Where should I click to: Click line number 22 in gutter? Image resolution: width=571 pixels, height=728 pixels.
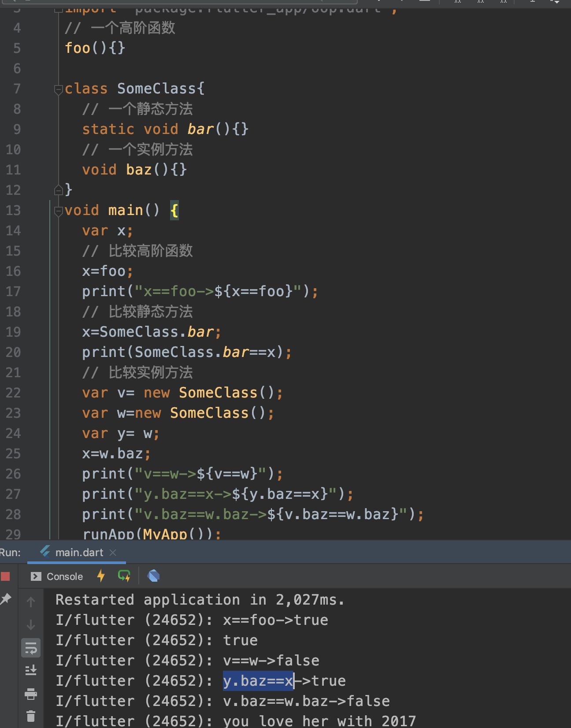tap(13, 393)
